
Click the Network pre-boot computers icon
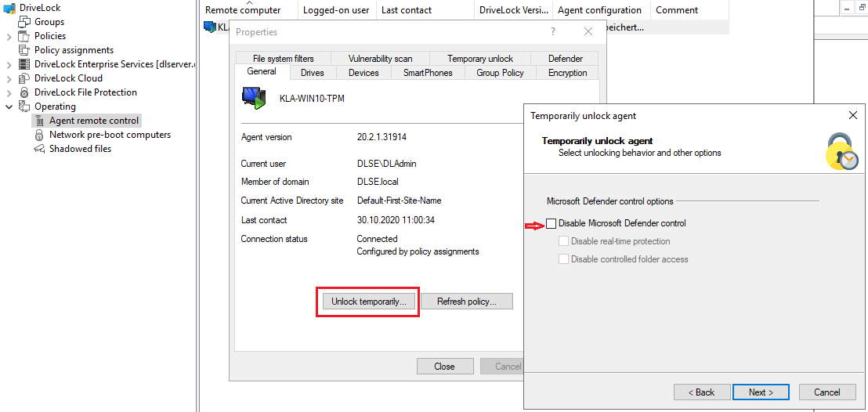pos(39,135)
